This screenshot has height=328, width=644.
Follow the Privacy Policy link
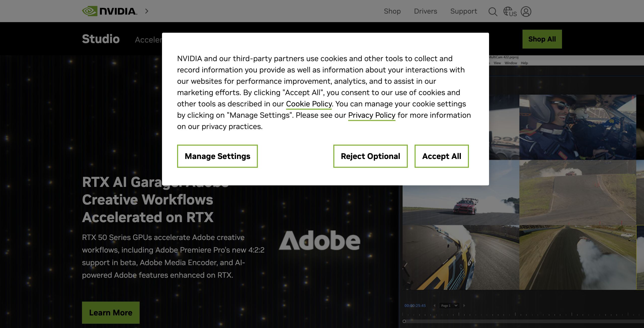point(372,115)
